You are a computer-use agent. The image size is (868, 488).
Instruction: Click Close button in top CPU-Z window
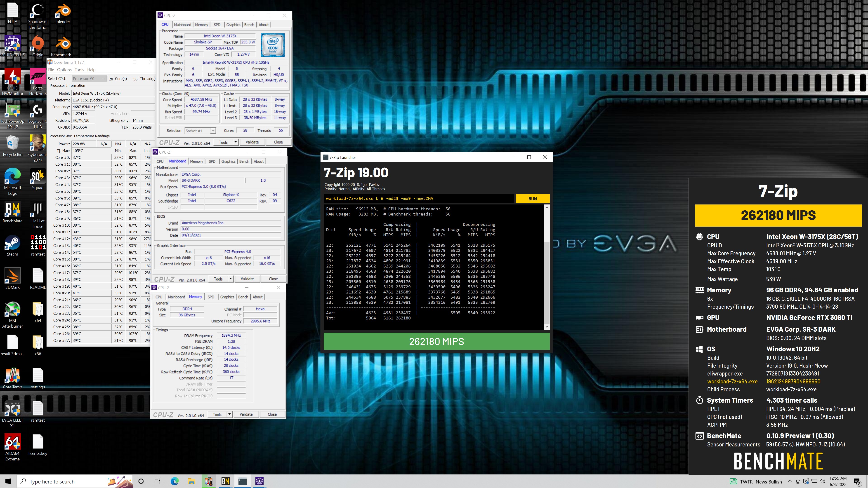[x=278, y=142]
